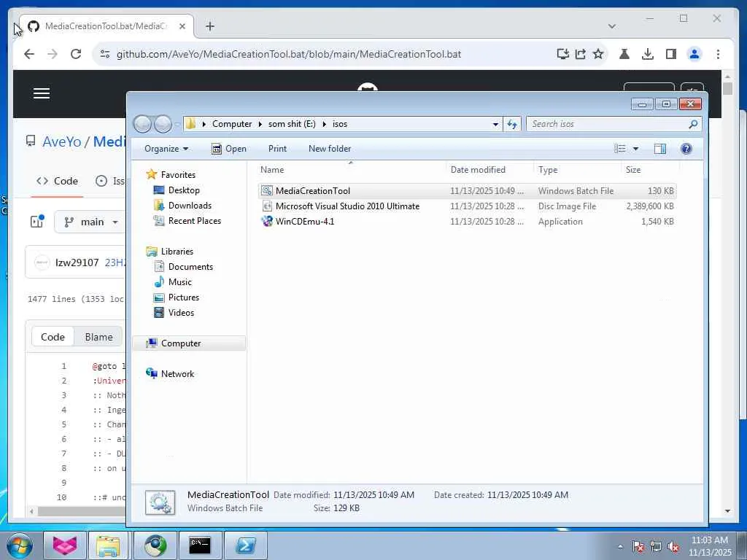Open the Organize dropdown menu
This screenshot has height=560, width=747.
click(x=166, y=149)
